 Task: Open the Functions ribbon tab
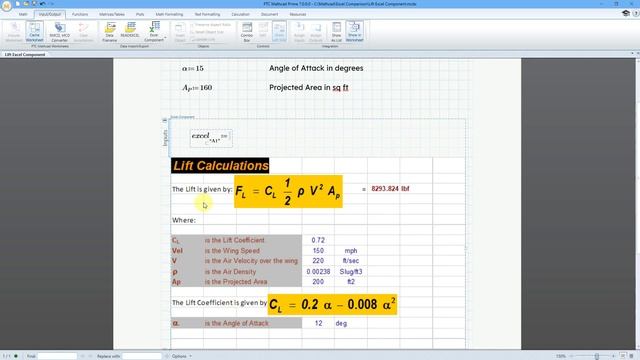coord(80,14)
